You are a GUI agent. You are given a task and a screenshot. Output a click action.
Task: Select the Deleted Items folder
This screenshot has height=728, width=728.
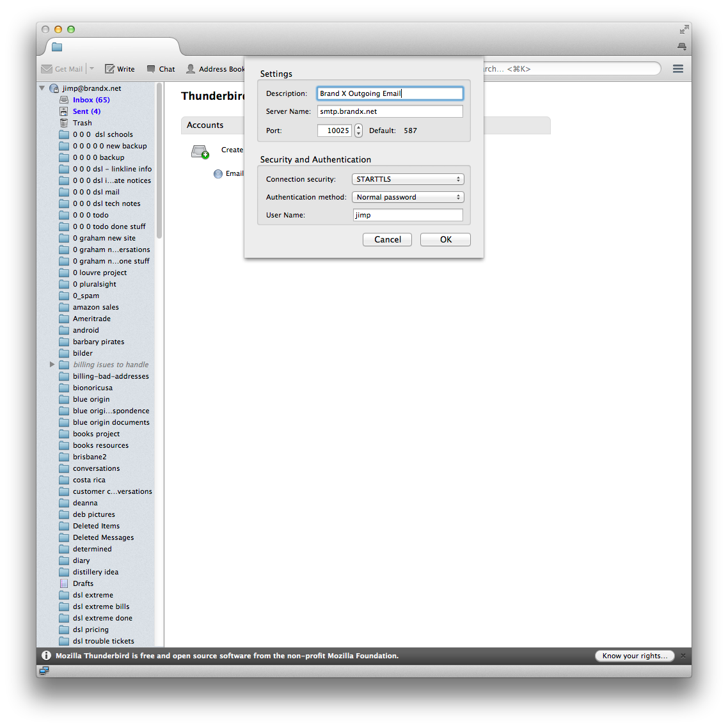point(96,526)
